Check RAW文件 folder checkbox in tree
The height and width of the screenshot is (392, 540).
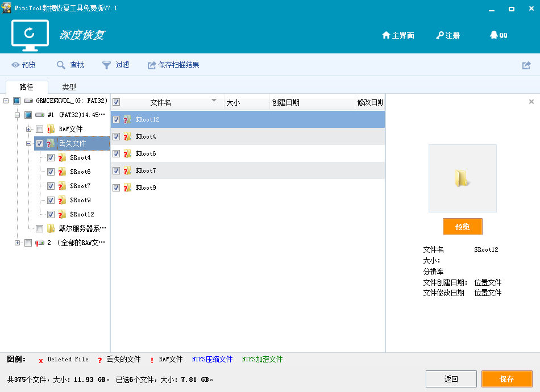click(40, 130)
